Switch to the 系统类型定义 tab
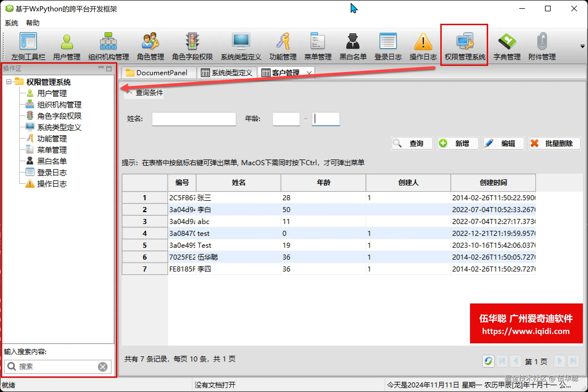Screen dimensions: 588x392 coord(227,73)
